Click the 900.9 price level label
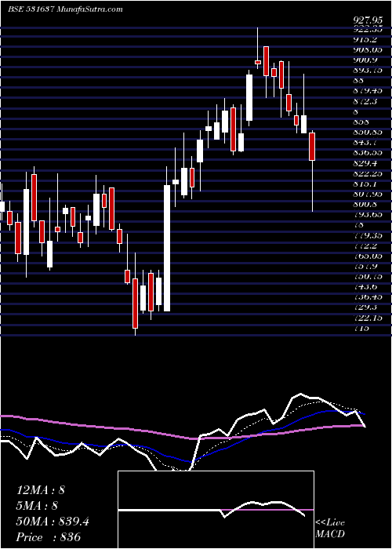This screenshot has height=549, width=392. coord(367,60)
